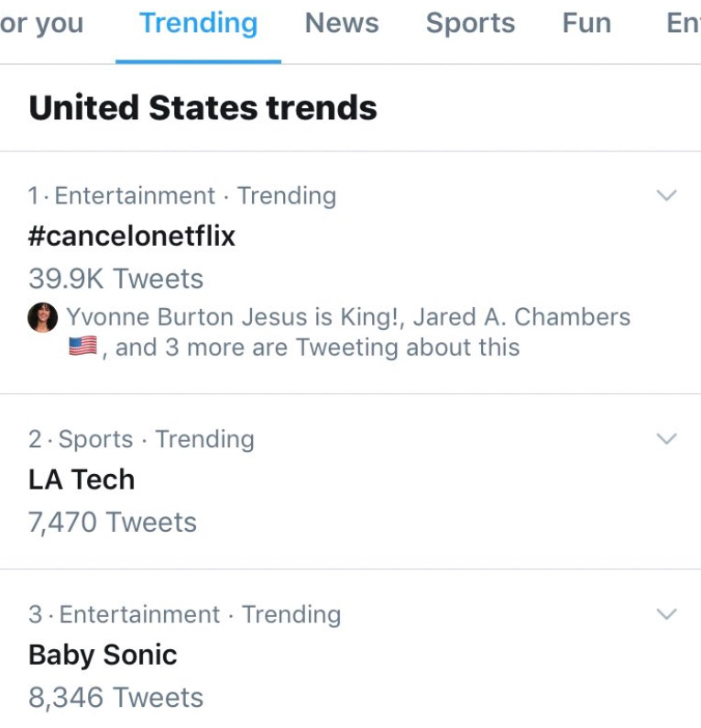Open the #cancelonetflix hashtag
Viewport: 701px width, 728px height.
132,237
